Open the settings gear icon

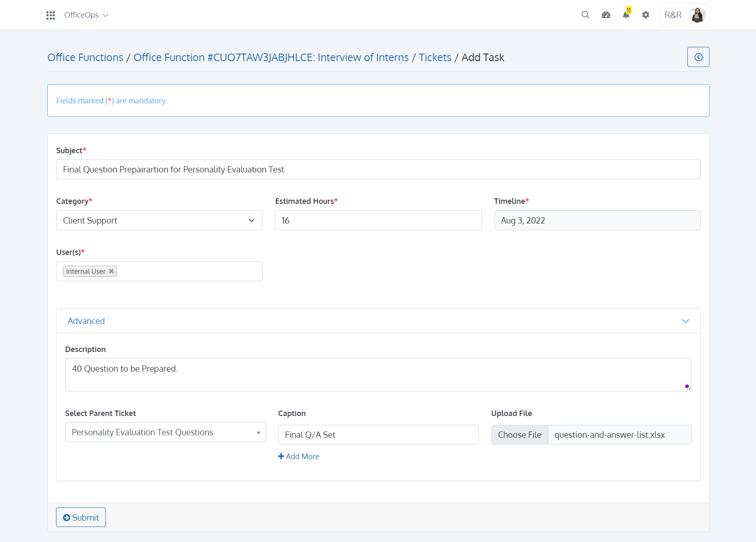click(x=645, y=15)
